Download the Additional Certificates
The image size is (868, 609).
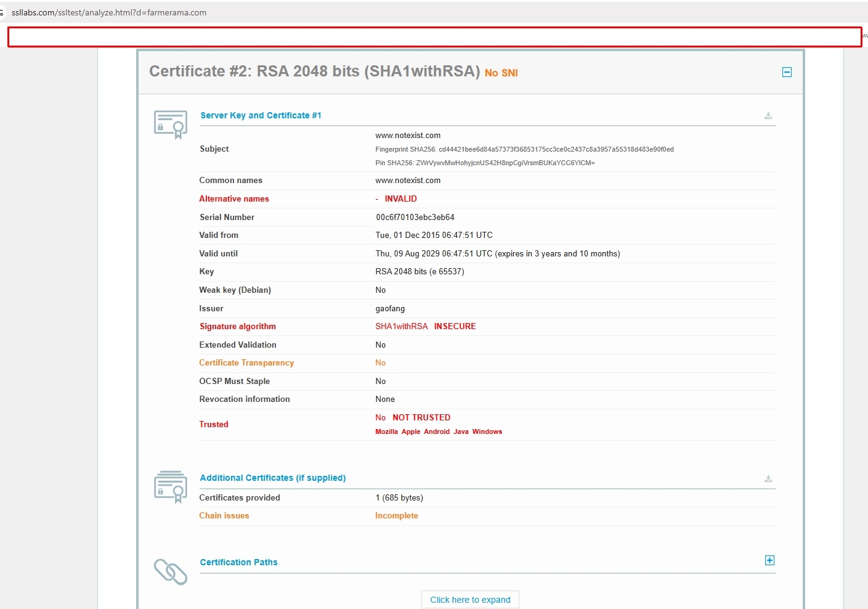click(768, 479)
